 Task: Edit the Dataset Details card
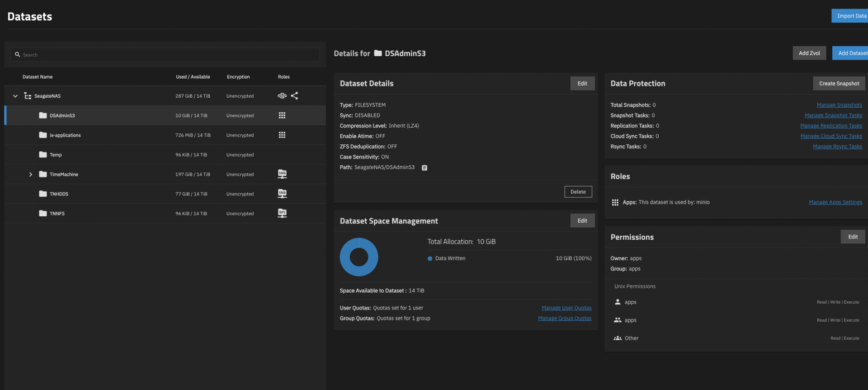click(x=582, y=83)
